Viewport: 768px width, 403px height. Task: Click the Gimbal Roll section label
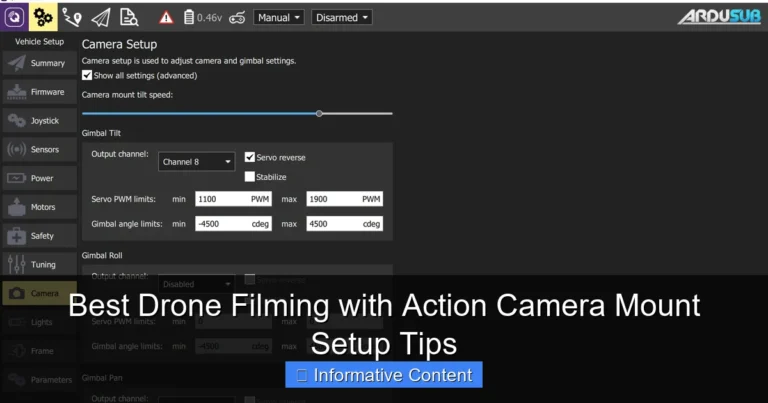[102, 255]
